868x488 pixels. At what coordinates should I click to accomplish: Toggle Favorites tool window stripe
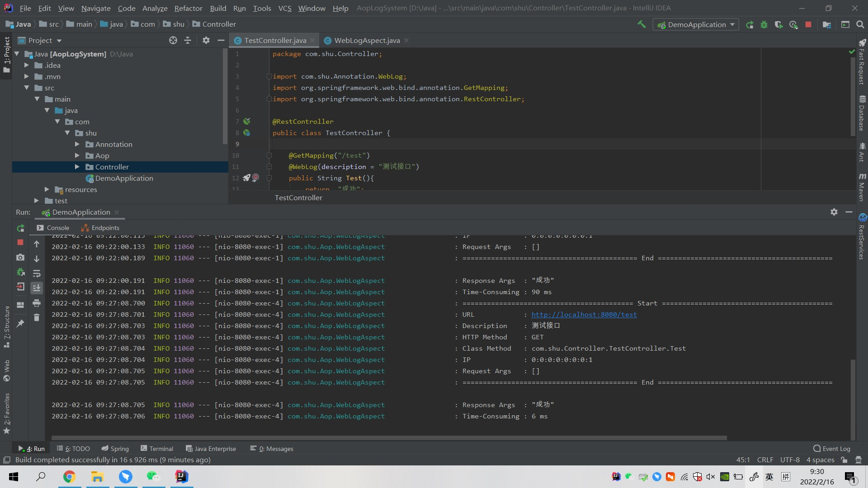point(6,413)
